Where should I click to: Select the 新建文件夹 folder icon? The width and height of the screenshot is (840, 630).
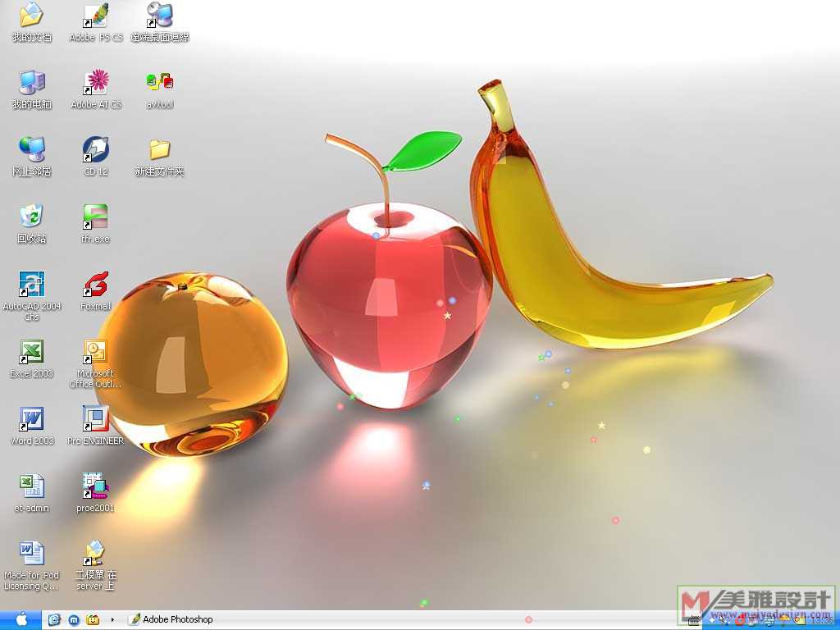pos(160,150)
